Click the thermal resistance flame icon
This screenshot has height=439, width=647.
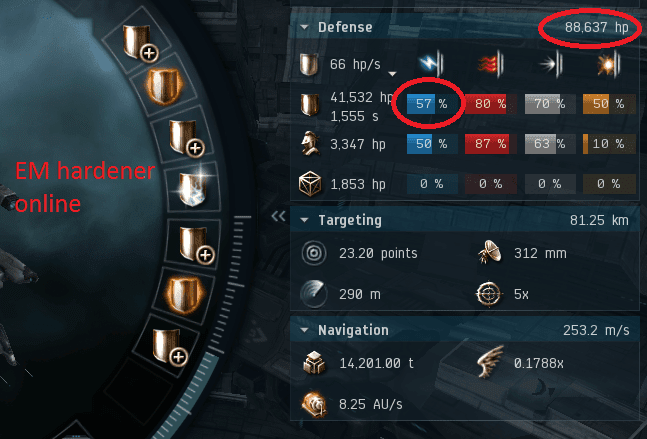[x=490, y=64]
